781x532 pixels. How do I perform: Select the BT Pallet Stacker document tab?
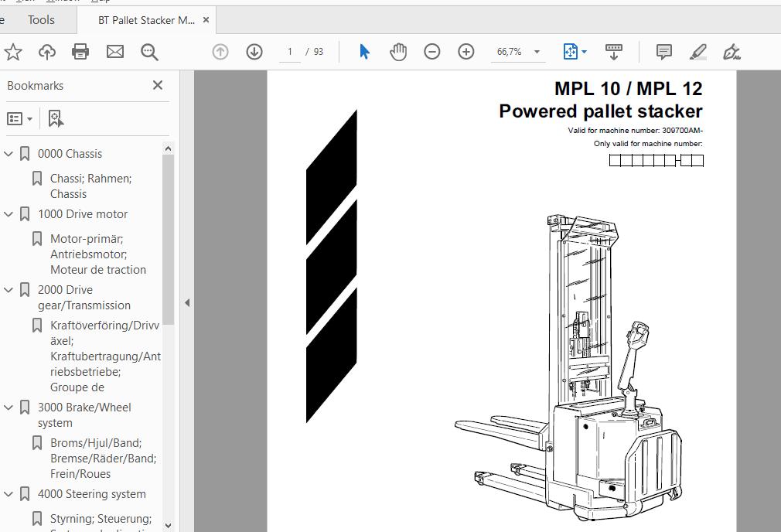tap(146, 20)
